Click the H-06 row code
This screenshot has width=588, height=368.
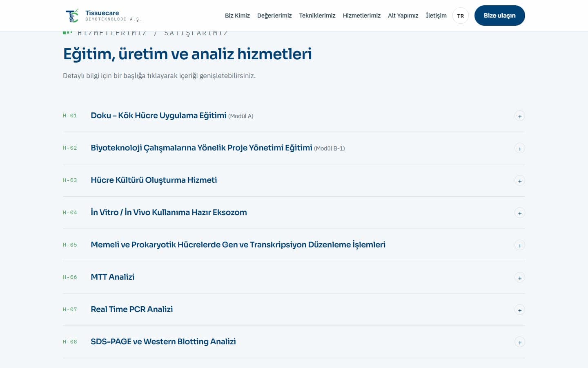click(x=70, y=277)
